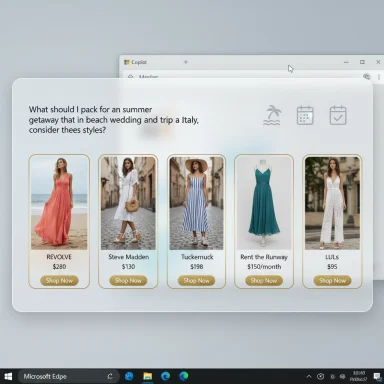384x384 pixels.
Task: Maximize the Copilot browser window
Action: [x=362, y=62]
